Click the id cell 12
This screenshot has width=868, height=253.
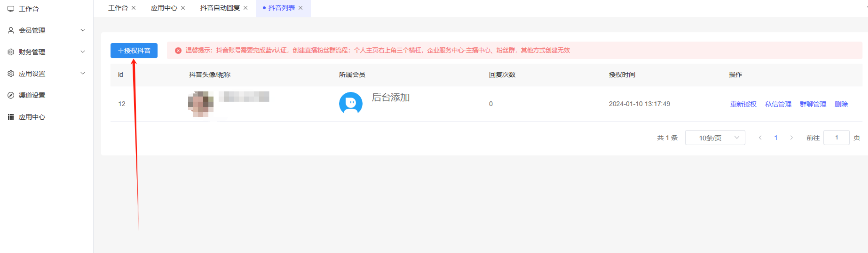122,104
